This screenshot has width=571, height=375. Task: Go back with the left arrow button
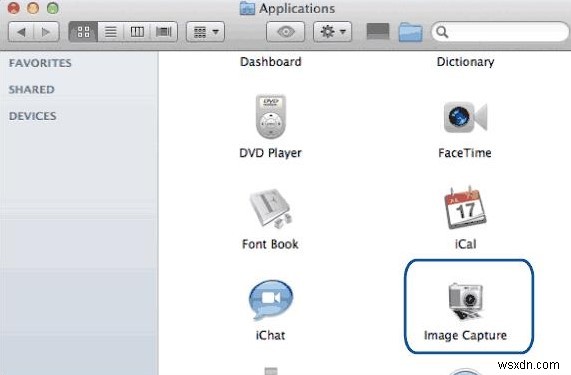[21, 32]
